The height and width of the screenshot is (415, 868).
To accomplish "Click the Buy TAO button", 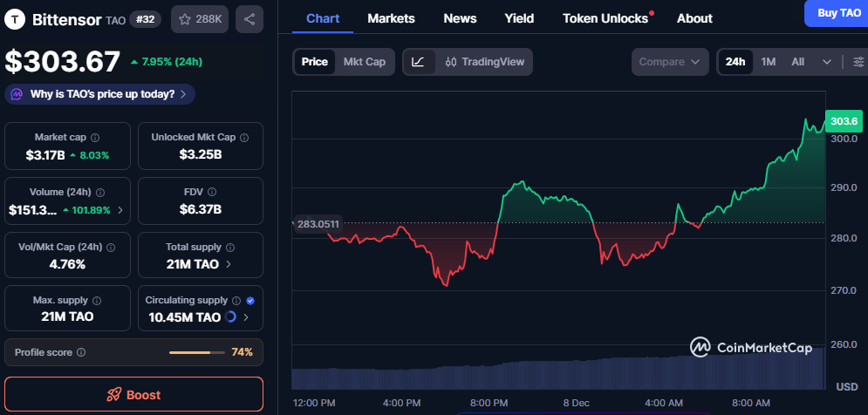I will (x=836, y=12).
